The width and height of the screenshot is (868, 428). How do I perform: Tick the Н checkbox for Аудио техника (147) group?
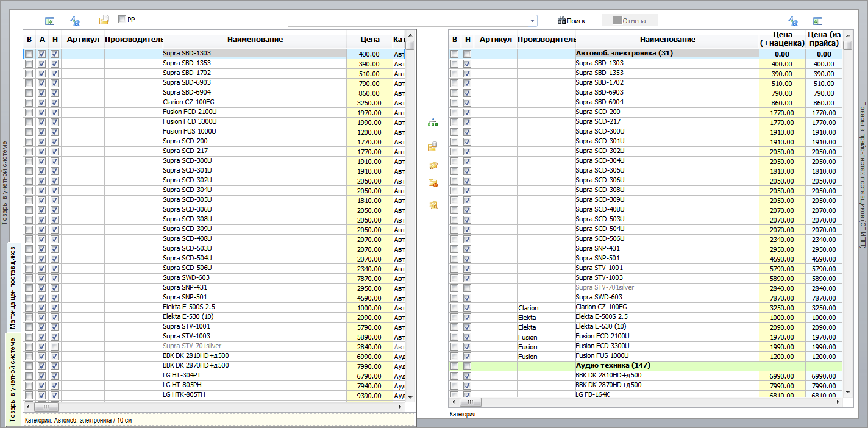467,366
